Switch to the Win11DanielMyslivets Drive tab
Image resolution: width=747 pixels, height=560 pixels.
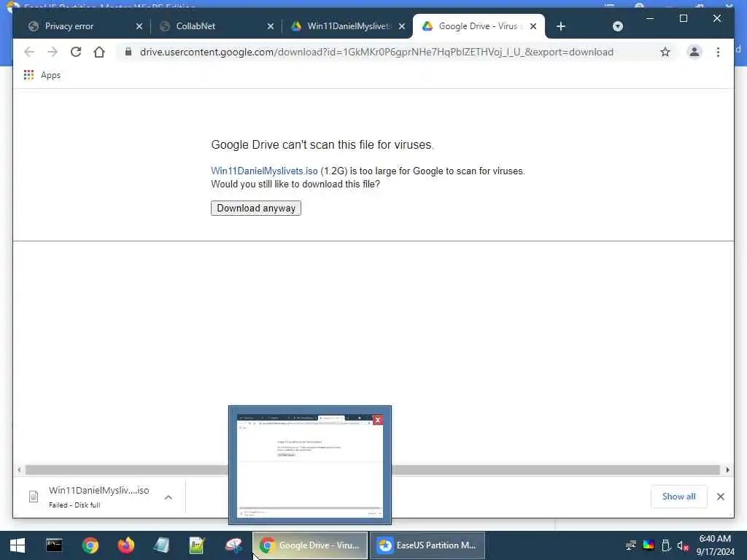click(348, 26)
